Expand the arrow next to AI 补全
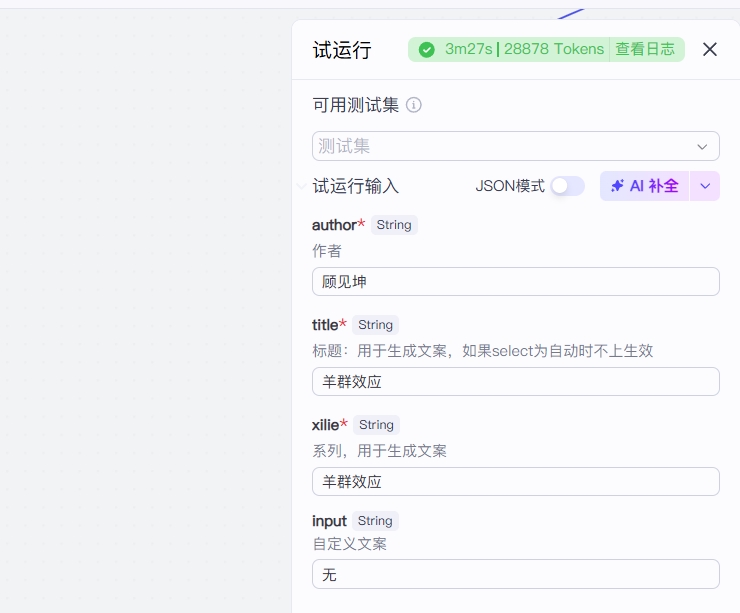This screenshot has height=613, width=740. tap(705, 186)
